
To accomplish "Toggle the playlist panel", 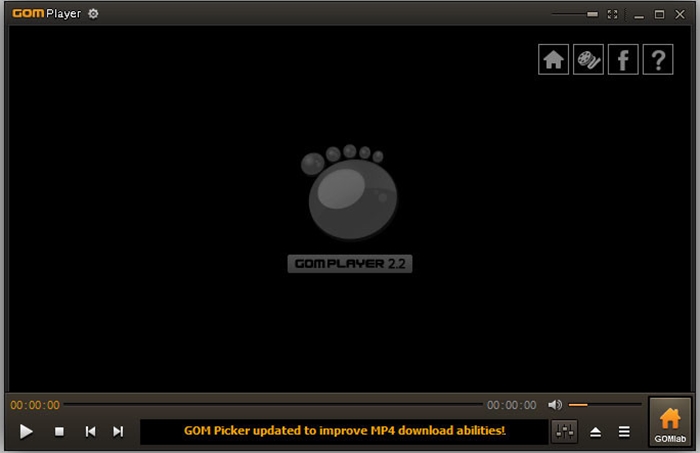I will coord(624,432).
